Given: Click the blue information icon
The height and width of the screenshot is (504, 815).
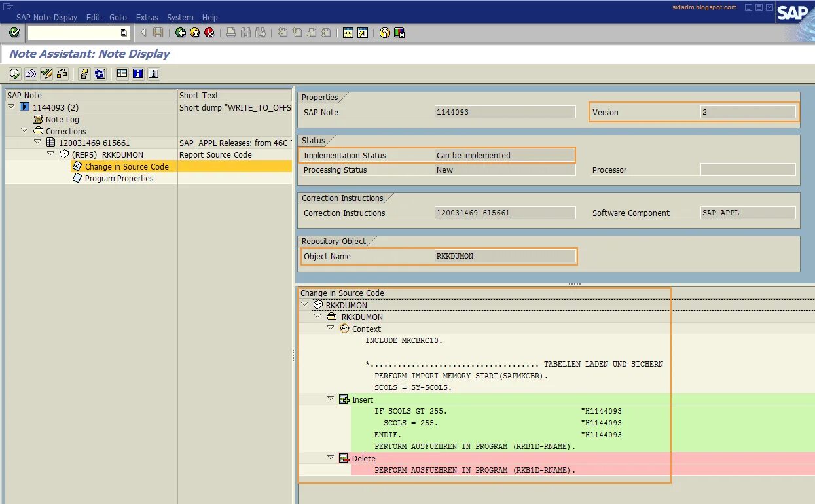Looking at the screenshot, I should pyautogui.click(x=137, y=74).
